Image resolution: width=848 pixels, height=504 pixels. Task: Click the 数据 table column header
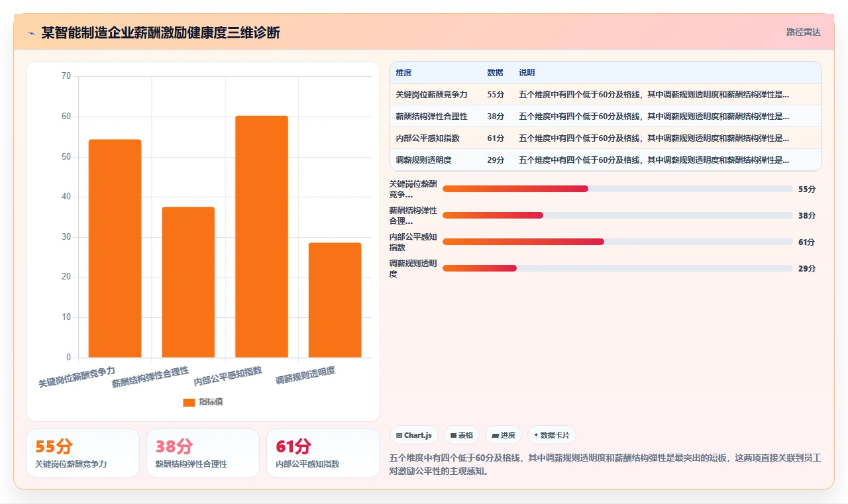pos(495,72)
